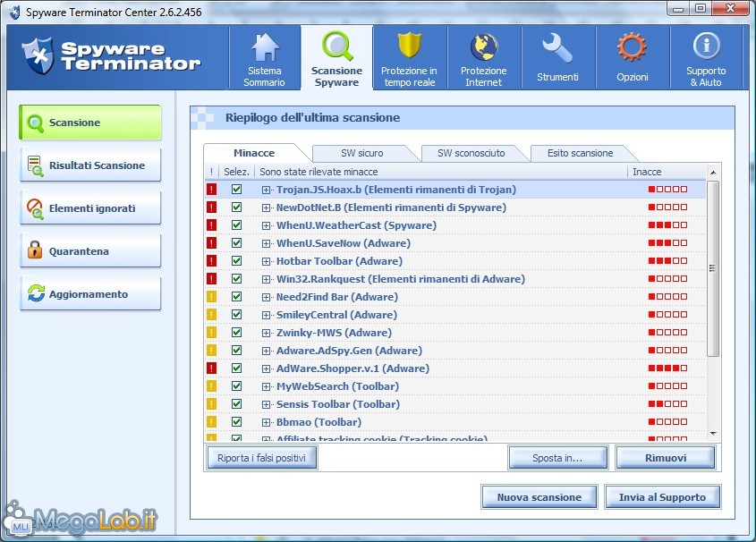Expand the WhenU.SaveNow threat entry

coord(266,243)
